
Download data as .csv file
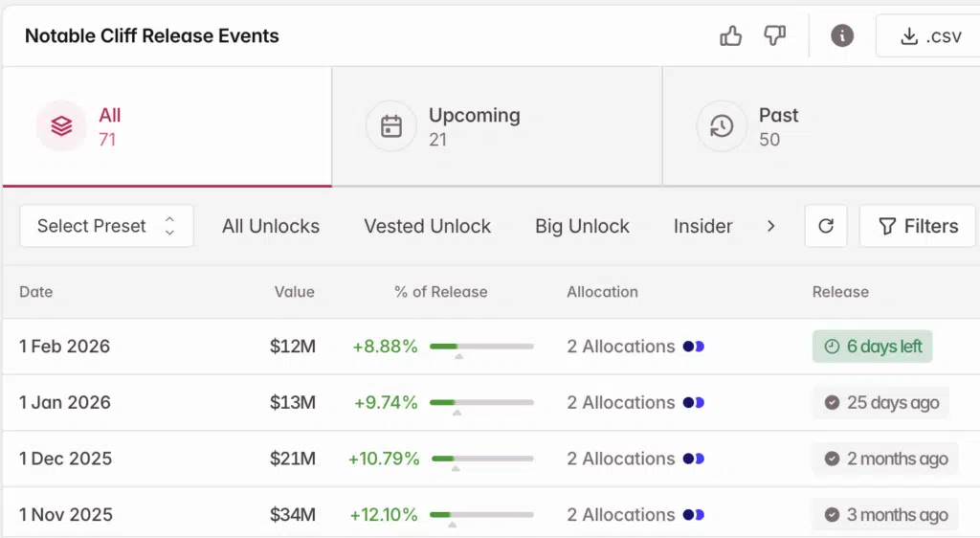[x=928, y=36]
